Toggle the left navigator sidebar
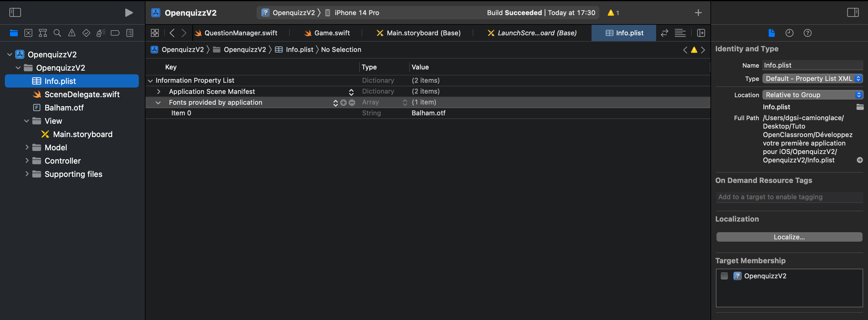This screenshot has height=320, width=868. point(15,12)
